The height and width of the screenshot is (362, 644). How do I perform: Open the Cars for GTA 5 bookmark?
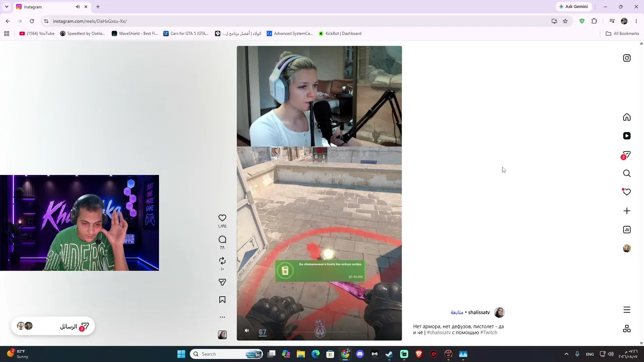pos(186,34)
